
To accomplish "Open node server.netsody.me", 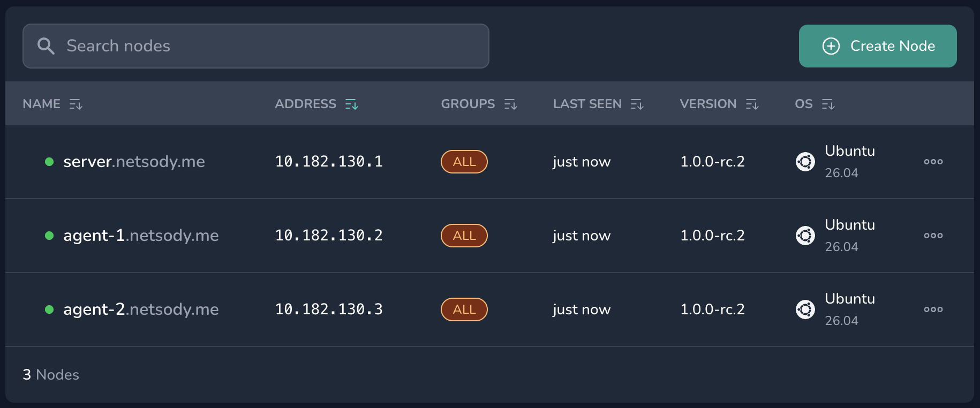I will [x=134, y=162].
